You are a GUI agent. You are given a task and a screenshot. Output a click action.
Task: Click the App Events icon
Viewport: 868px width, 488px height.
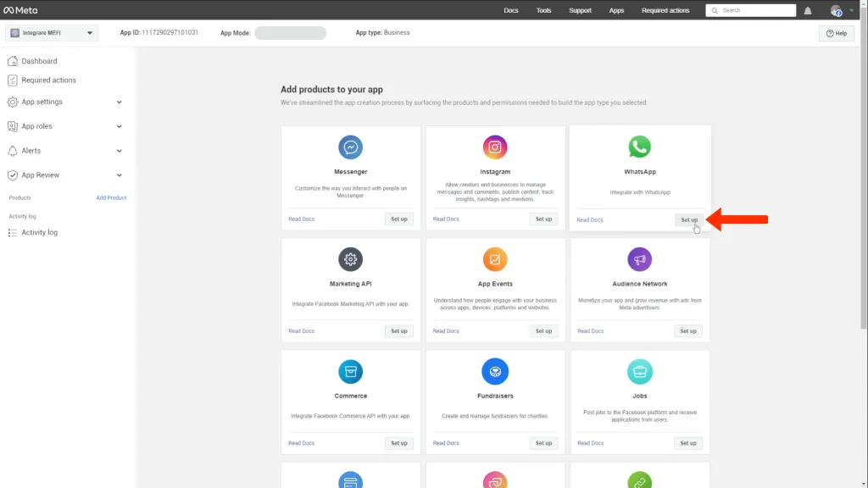pyautogui.click(x=495, y=259)
